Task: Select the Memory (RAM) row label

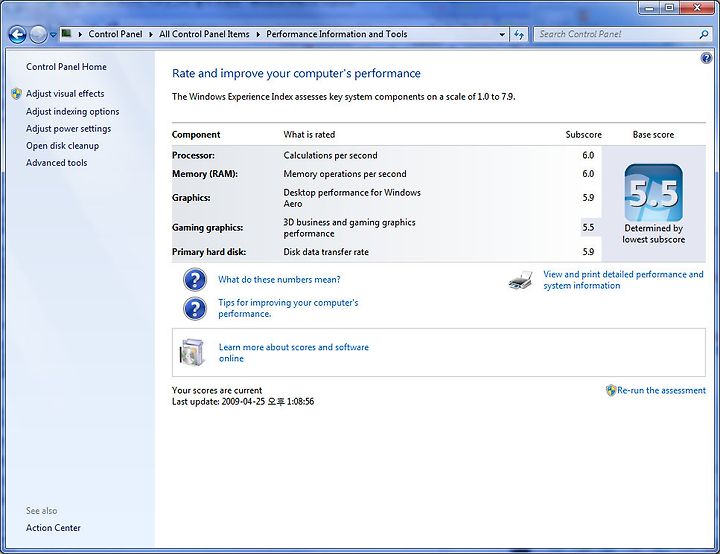Action: tap(205, 174)
